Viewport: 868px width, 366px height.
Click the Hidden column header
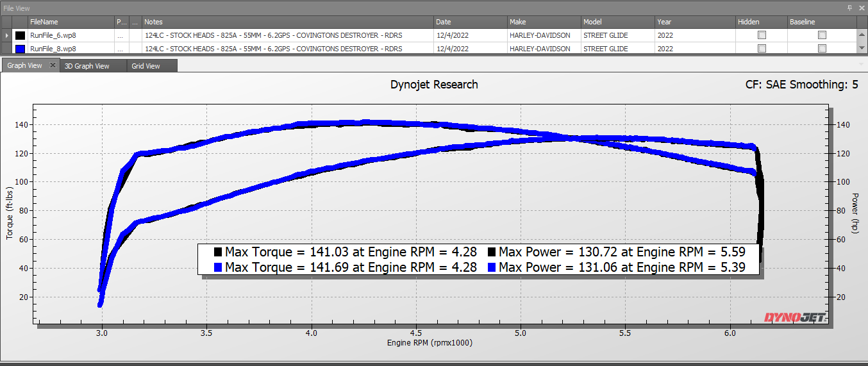pos(762,22)
